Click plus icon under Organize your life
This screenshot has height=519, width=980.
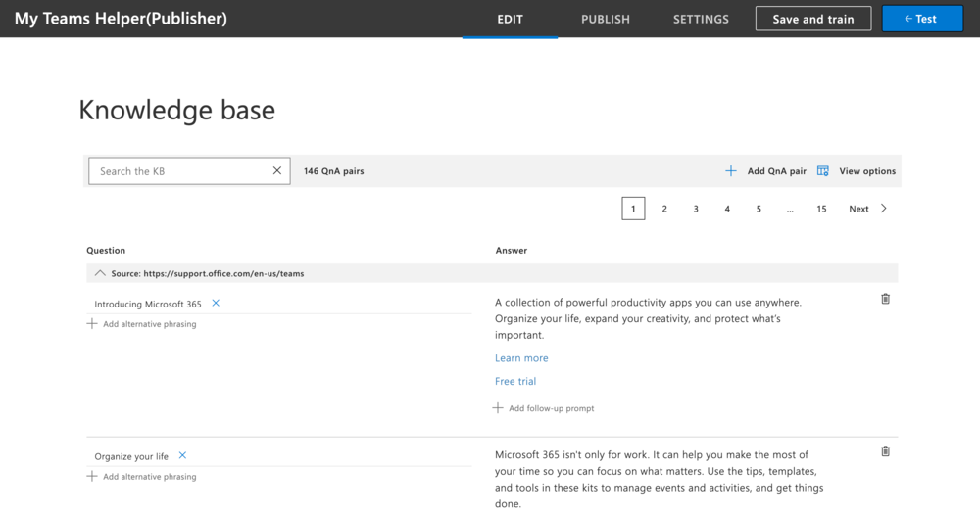click(x=92, y=476)
